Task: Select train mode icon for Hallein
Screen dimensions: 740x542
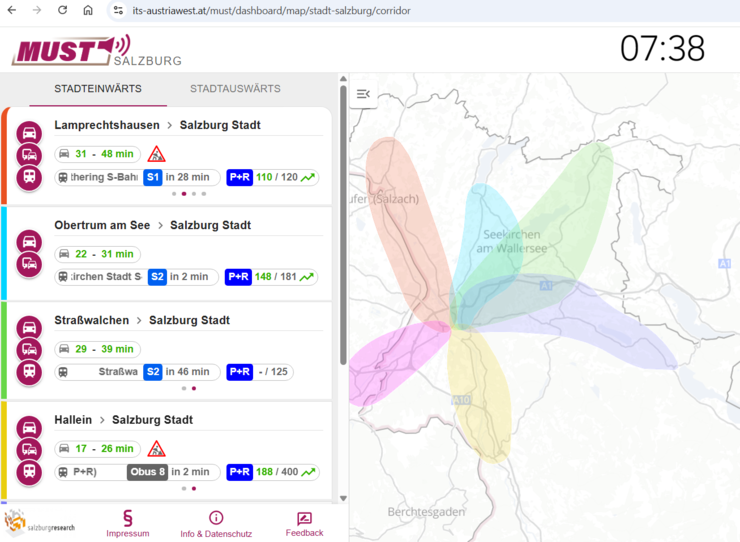Action: coord(29,472)
